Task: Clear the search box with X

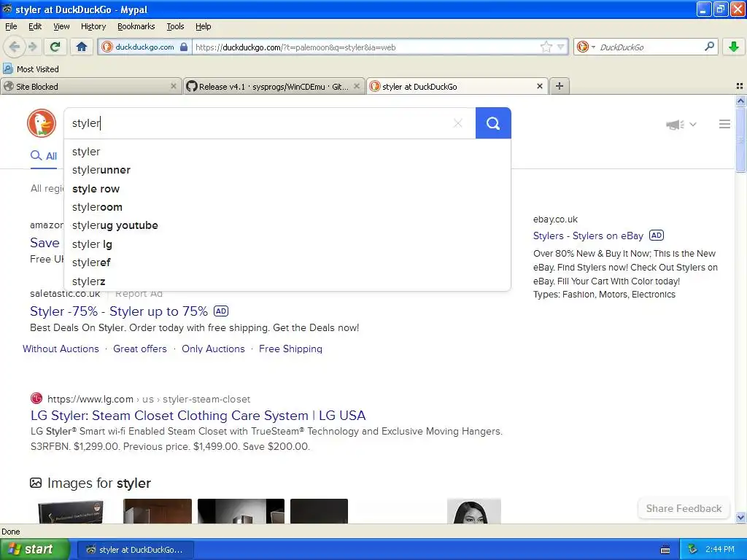Action: tap(458, 123)
